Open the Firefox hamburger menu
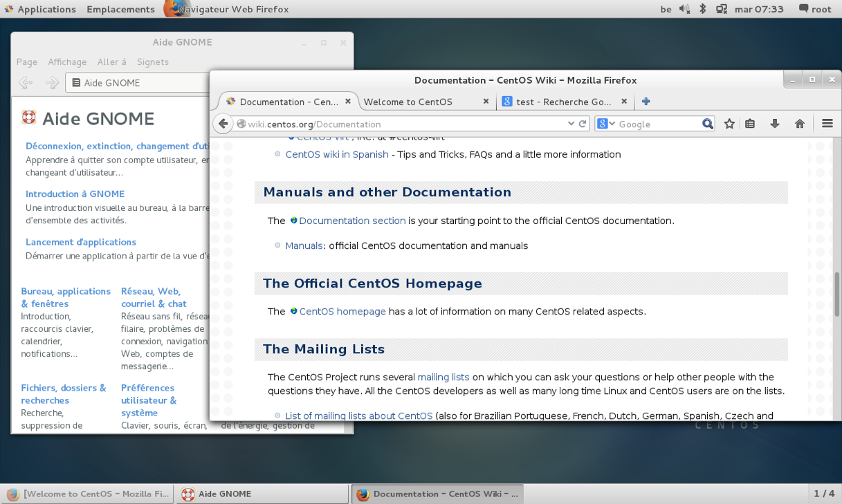842x504 pixels. tap(827, 124)
